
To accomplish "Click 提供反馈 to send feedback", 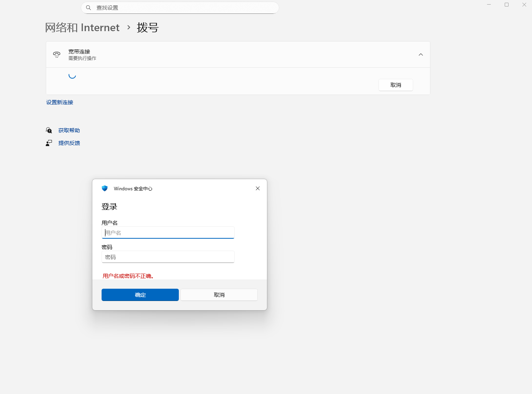I will pyautogui.click(x=69, y=143).
